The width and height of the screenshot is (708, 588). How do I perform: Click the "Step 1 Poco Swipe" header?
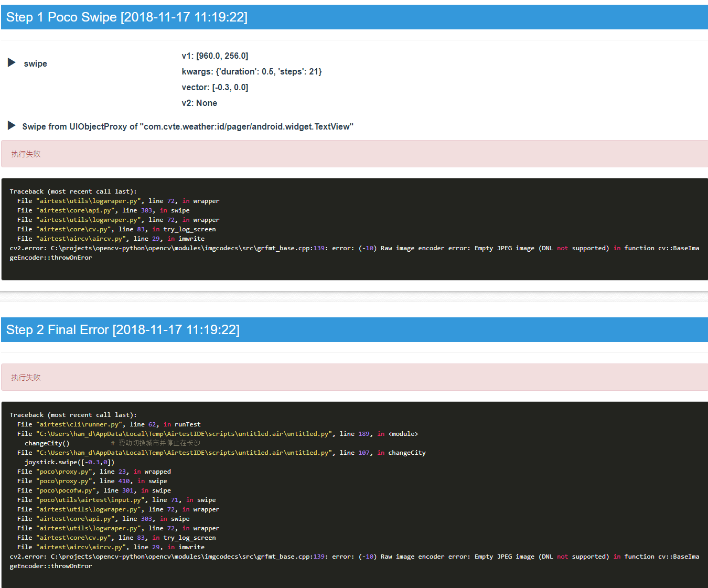point(355,17)
